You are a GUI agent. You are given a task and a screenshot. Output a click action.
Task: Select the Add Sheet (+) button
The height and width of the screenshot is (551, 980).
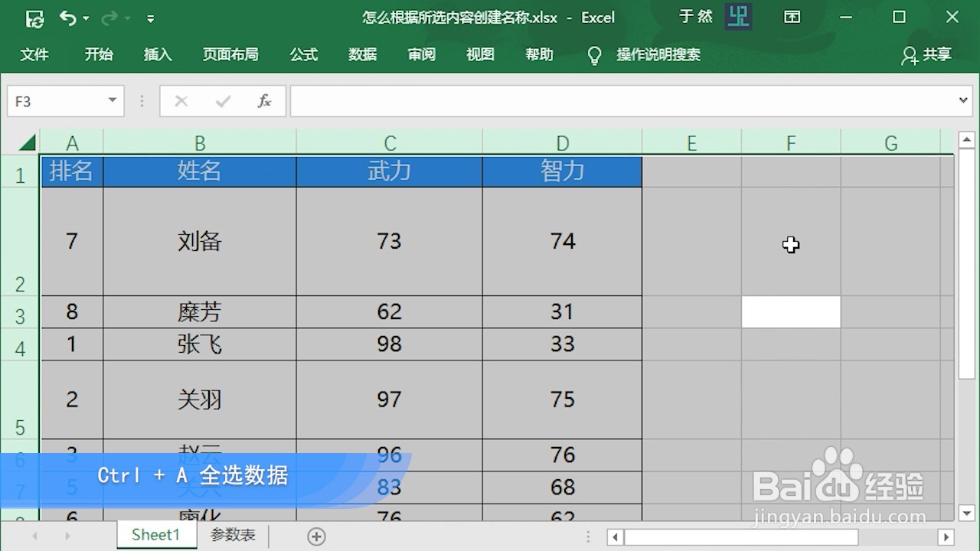(x=316, y=534)
